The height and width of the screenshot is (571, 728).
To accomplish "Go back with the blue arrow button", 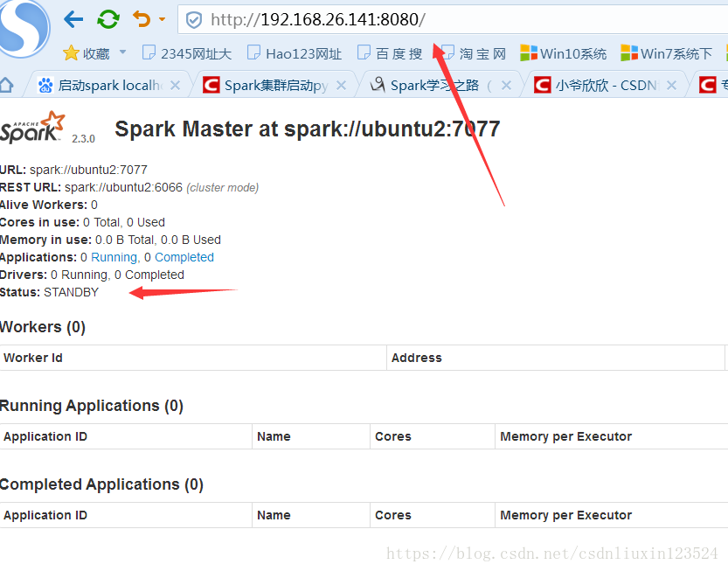I will click(x=73, y=19).
